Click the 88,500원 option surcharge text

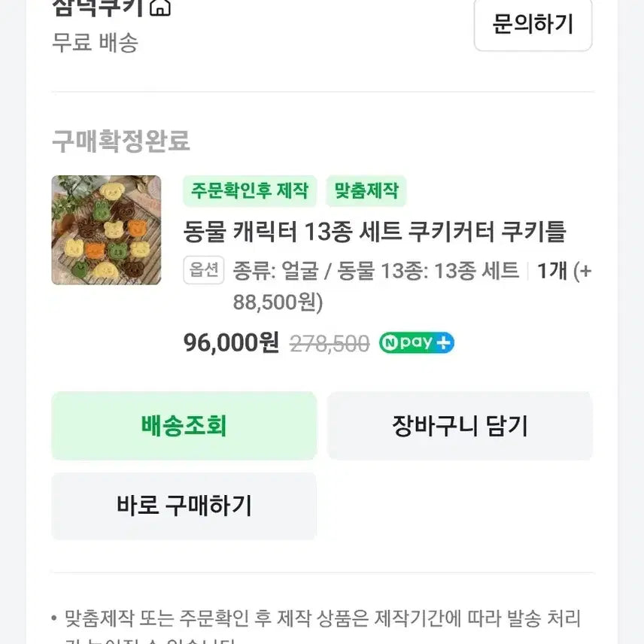coord(278,302)
